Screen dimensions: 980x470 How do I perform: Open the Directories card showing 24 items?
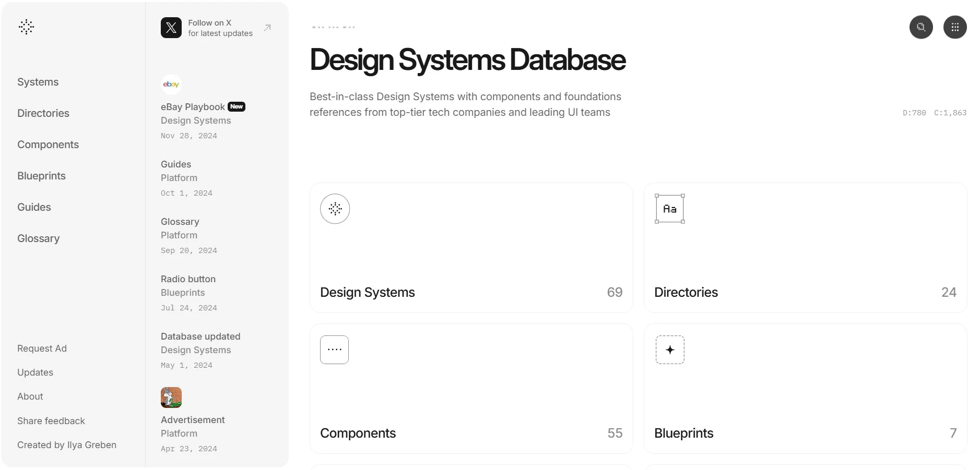coord(805,247)
